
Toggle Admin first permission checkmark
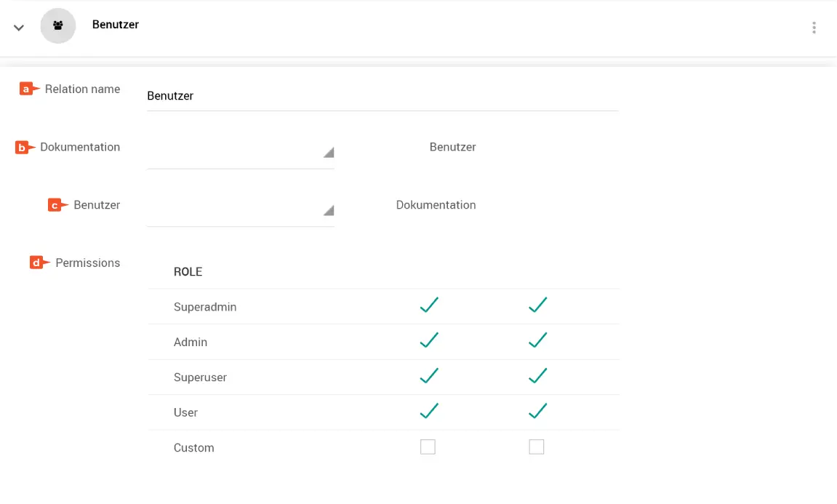coord(429,340)
